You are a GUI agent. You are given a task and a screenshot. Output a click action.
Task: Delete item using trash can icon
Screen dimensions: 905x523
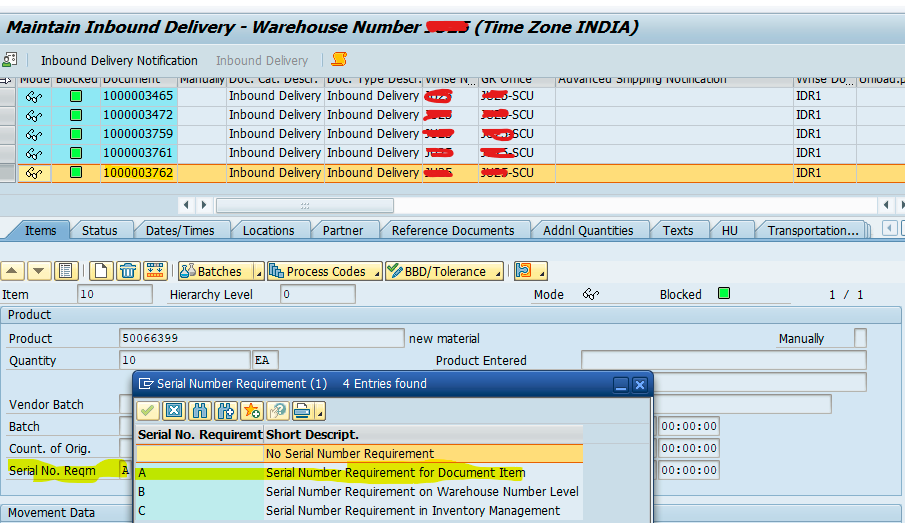[128, 271]
